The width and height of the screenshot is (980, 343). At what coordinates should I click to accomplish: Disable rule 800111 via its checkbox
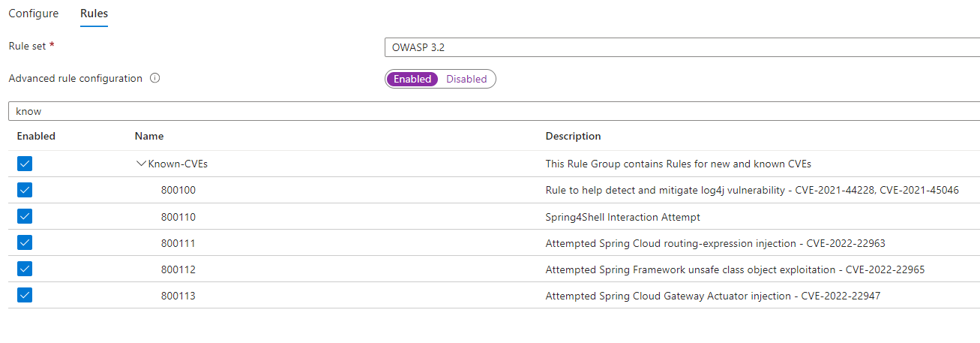point(25,243)
